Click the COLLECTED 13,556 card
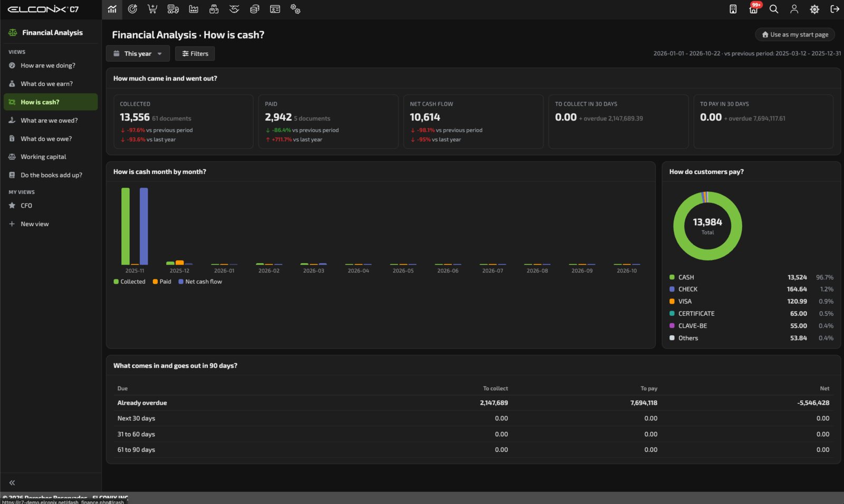The image size is (844, 504). coord(183,121)
